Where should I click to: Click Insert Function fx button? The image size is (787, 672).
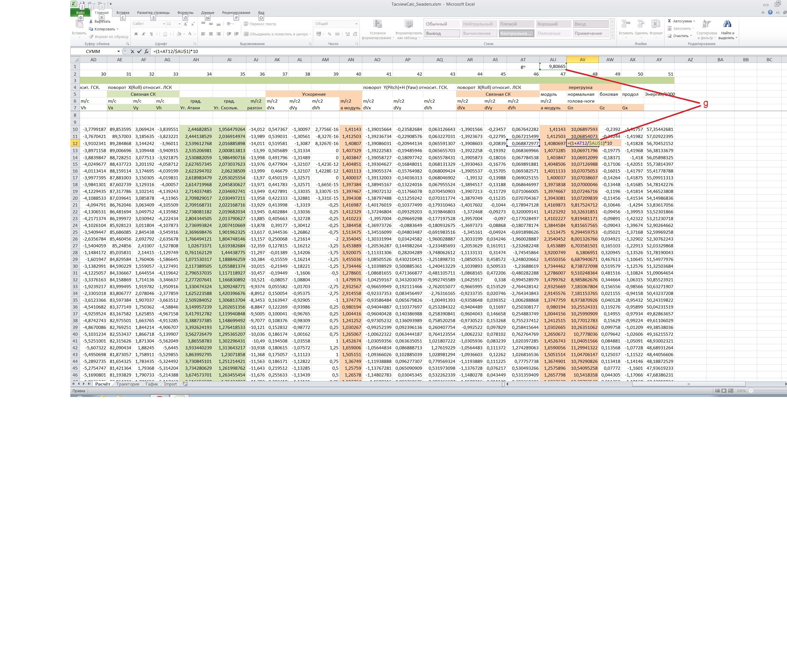tap(146, 51)
